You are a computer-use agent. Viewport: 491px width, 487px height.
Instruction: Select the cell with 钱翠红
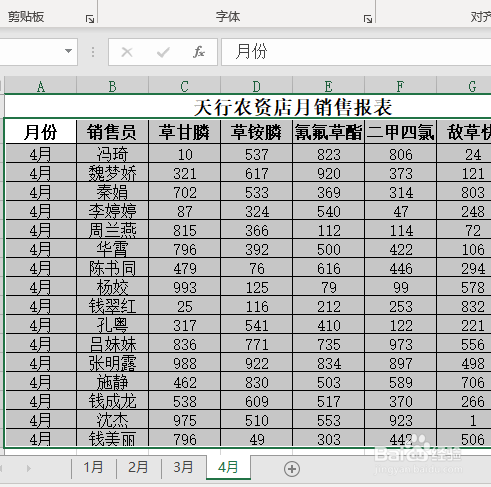pos(113,306)
